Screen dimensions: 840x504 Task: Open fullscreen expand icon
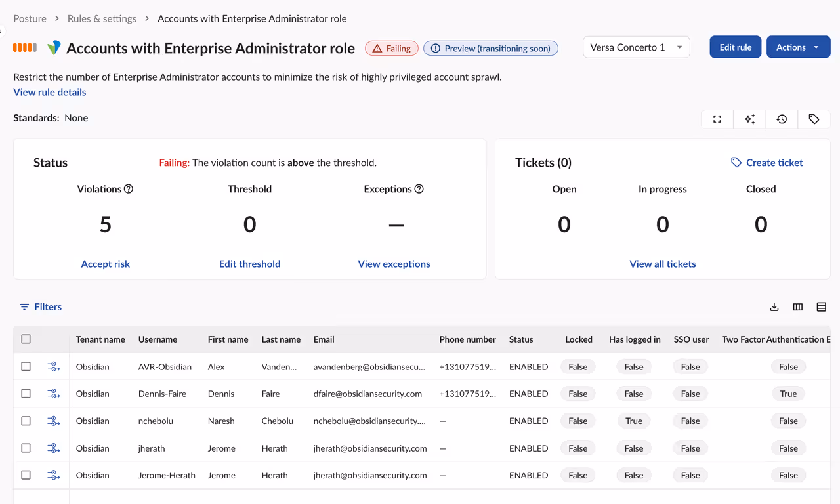(x=717, y=119)
